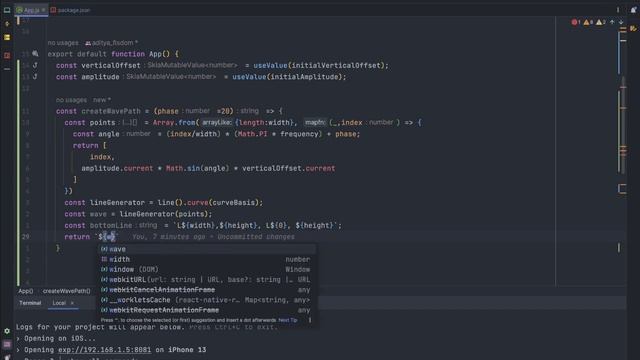Open the Commit tool window icon
This screenshot has width=640, height=360.
pos(7,24)
